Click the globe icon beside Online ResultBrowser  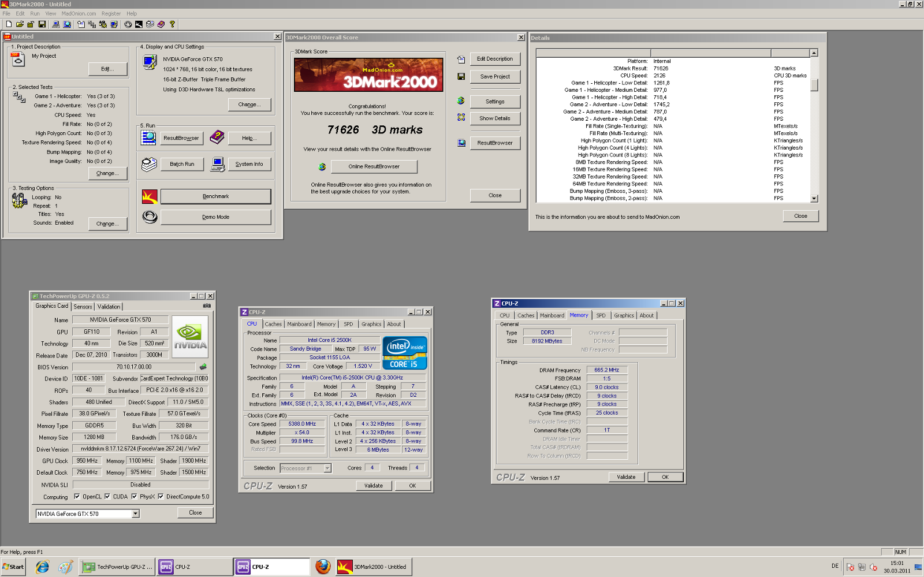point(322,167)
